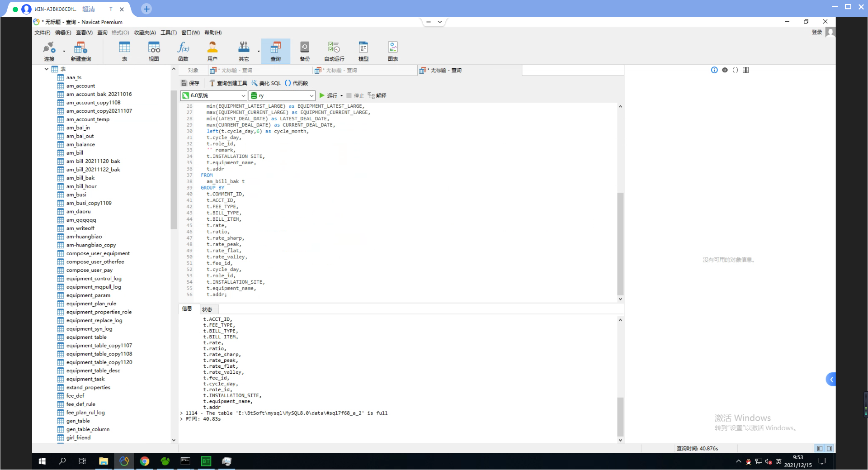Switch to the 状态 result tab
Image resolution: width=868 pixels, height=470 pixels.
point(207,309)
